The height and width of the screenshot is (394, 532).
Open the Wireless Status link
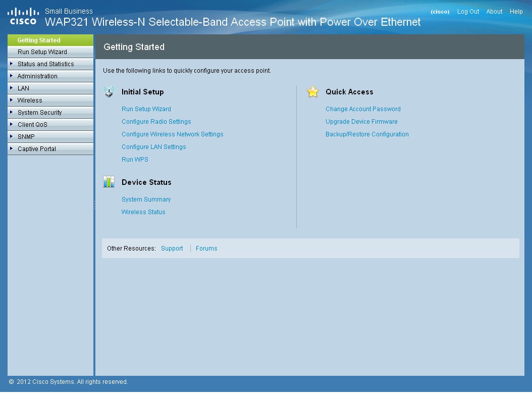pyautogui.click(x=143, y=212)
